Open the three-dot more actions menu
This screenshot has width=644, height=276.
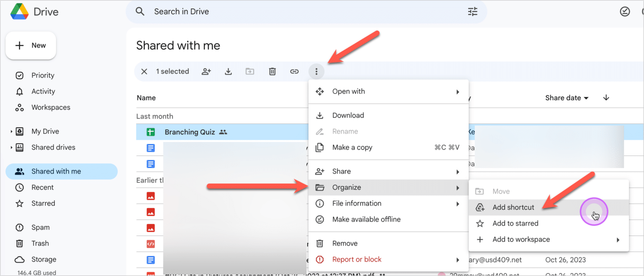[x=316, y=72]
